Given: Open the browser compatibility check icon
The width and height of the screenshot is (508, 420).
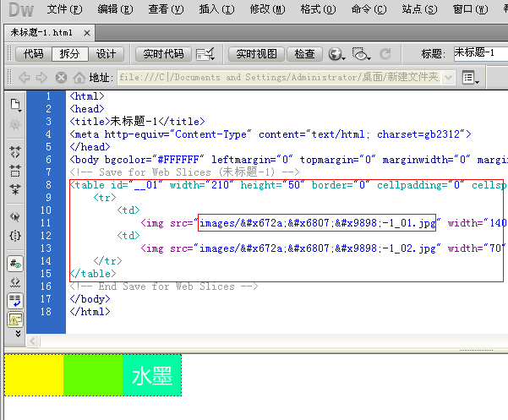Looking at the screenshot, I should click(x=205, y=54).
